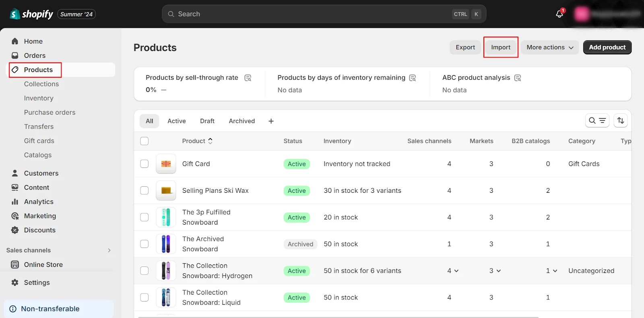
Task: Open the More actions dropdown
Action: click(x=550, y=47)
